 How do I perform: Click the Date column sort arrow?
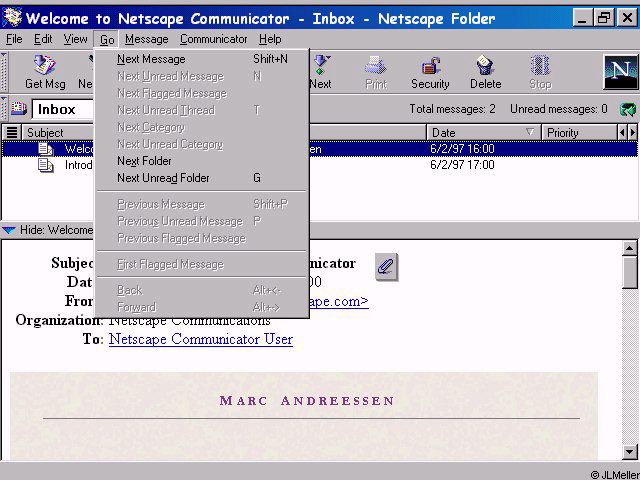point(530,132)
